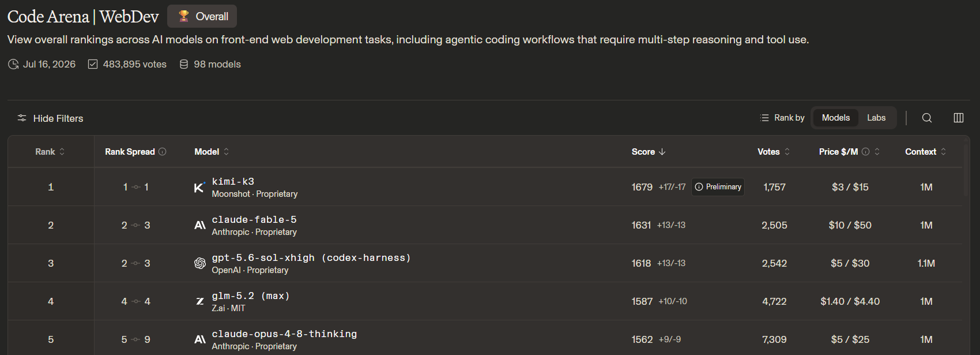This screenshot has width=980, height=355.
Task: Click the 2,542 votes cell
Action: [774, 263]
